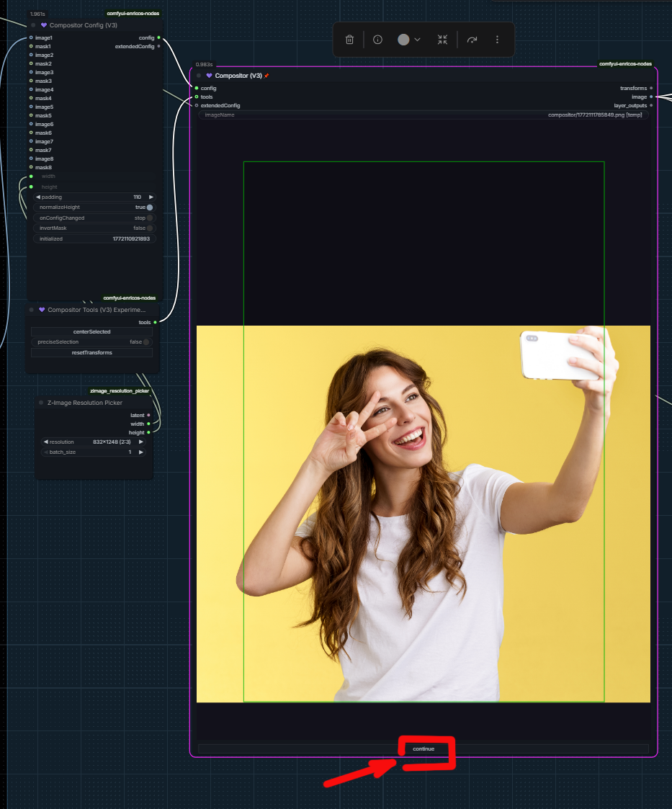
Task: Open the node color picker dropdown
Action: pyautogui.click(x=408, y=40)
